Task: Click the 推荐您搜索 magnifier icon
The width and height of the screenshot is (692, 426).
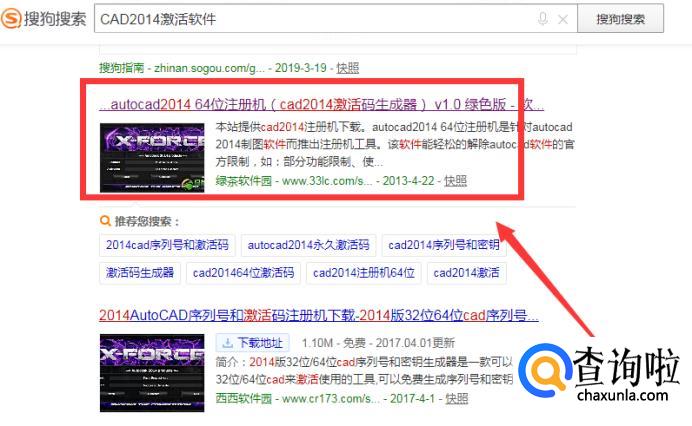Action: tap(105, 220)
